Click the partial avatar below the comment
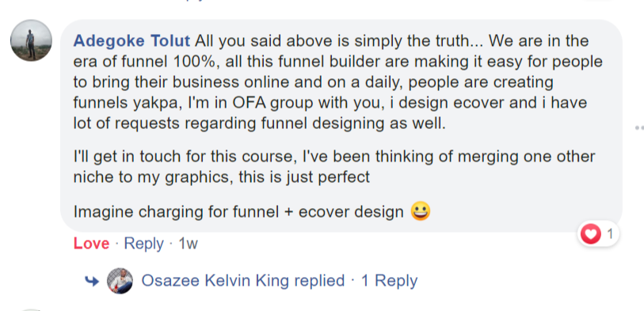 31,309
